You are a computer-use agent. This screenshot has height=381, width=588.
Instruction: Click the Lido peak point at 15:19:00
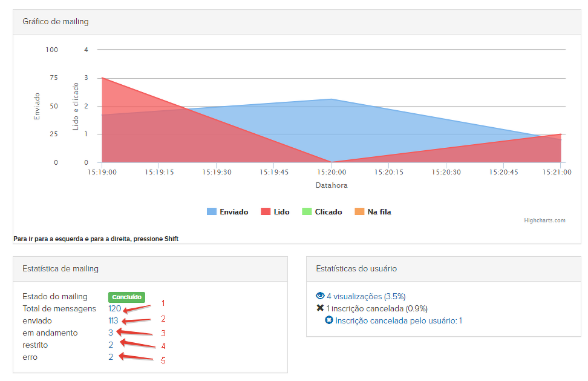[x=102, y=78]
